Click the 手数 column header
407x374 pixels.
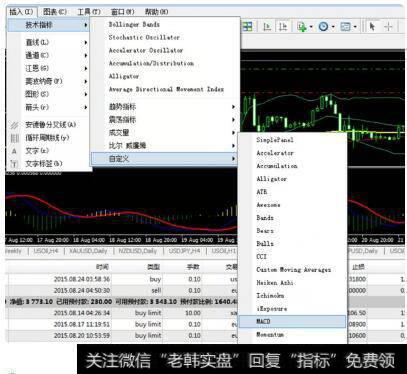pyautogui.click(x=193, y=267)
